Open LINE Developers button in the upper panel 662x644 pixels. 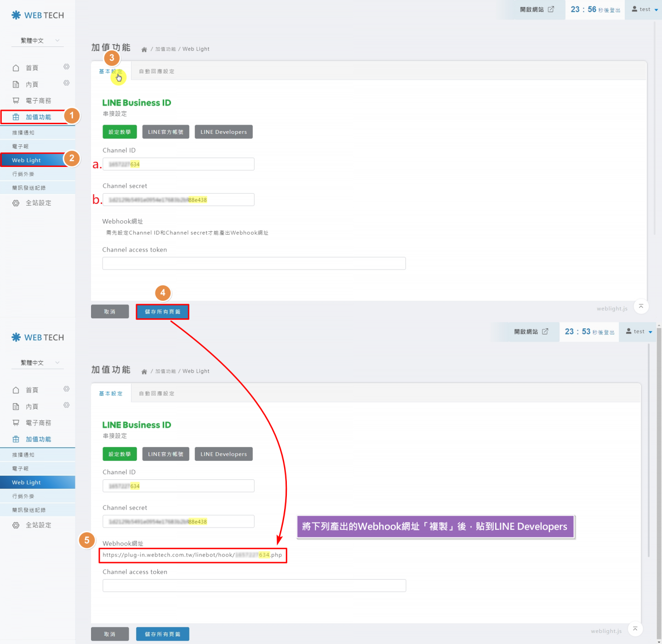coord(223,132)
